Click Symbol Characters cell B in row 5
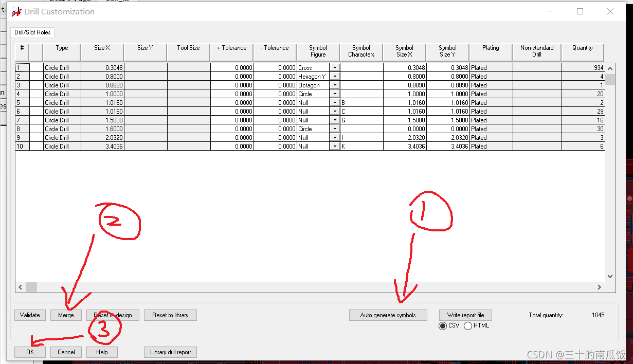633x364 pixels. coord(361,103)
